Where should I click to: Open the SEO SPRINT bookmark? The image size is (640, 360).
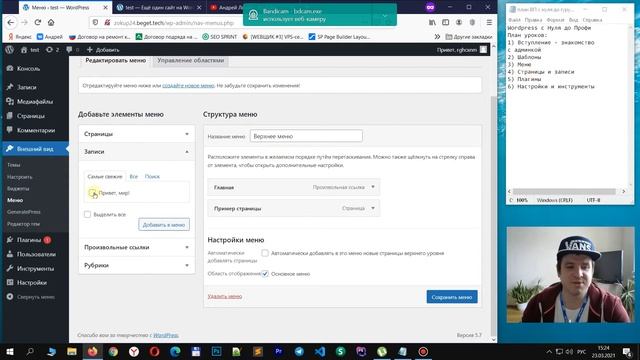click(220, 37)
